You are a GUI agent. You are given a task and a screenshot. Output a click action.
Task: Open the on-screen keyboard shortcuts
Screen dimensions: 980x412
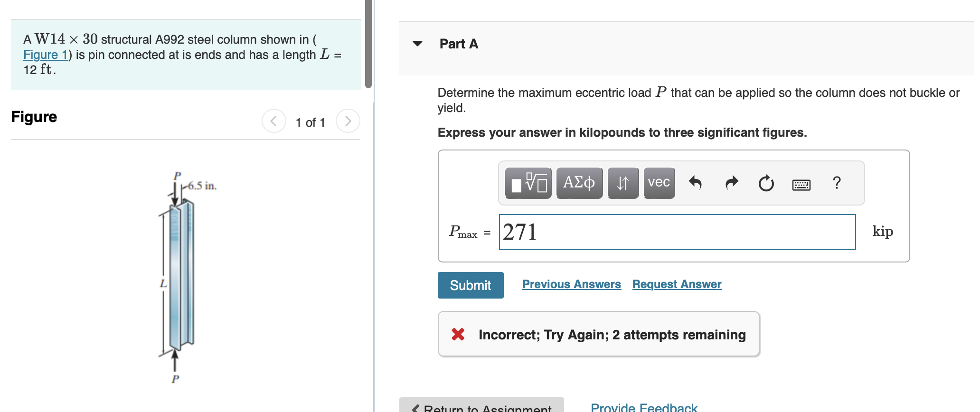pos(801,184)
